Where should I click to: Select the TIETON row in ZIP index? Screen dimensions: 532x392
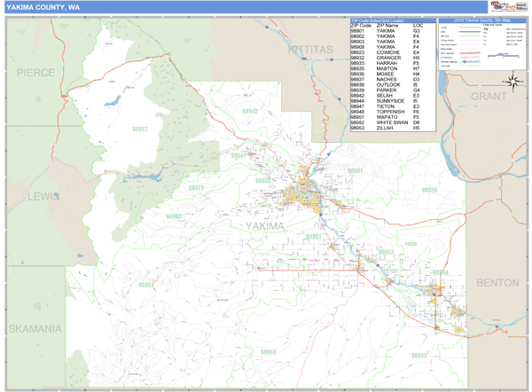[386, 106]
